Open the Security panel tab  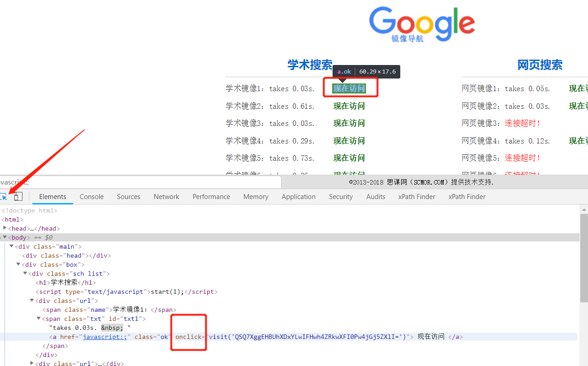click(x=341, y=196)
